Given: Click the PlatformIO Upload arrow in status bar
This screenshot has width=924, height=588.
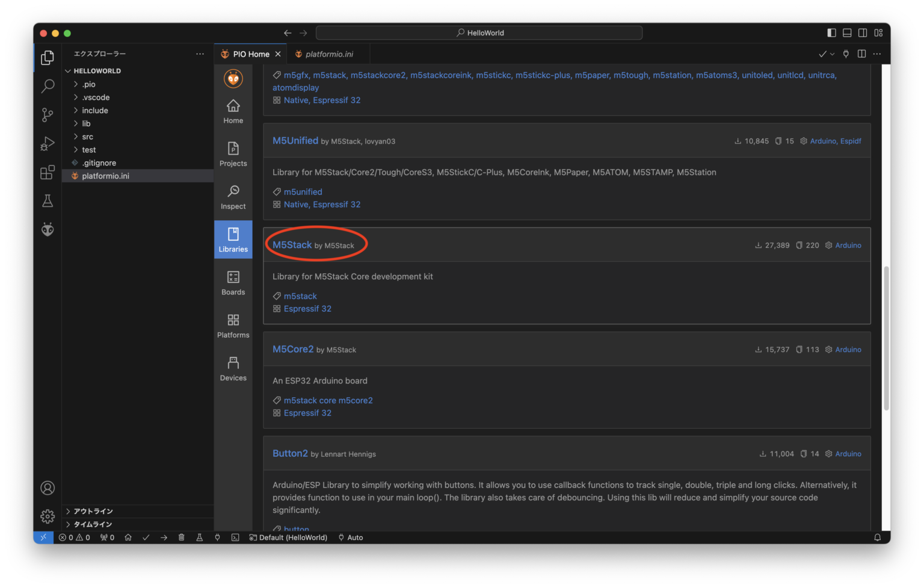Looking at the screenshot, I should pos(164,537).
